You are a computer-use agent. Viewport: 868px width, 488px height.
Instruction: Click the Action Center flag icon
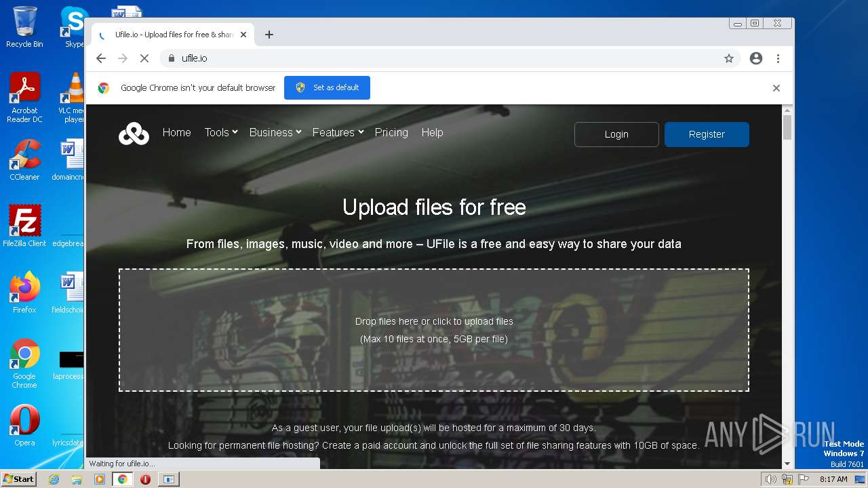point(804,479)
